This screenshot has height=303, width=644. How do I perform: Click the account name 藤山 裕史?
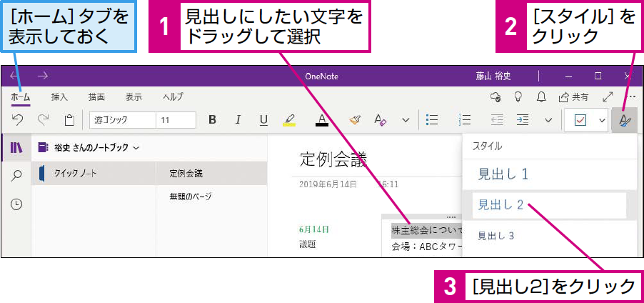coord(493,76)
